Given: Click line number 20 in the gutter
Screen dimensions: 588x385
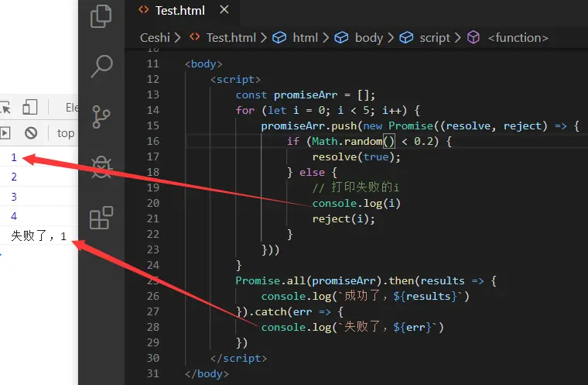Looking at the screenshot, I should (x=153, y=203).
